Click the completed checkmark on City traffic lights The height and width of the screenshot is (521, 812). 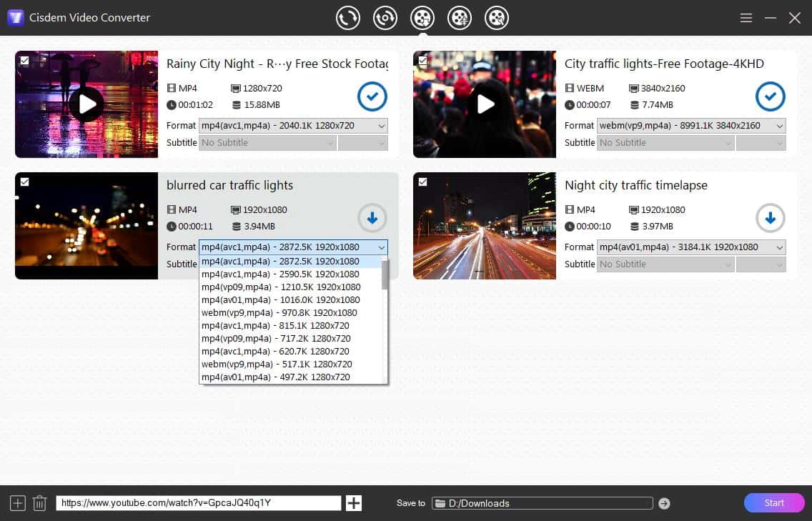(x=770, y=96)
